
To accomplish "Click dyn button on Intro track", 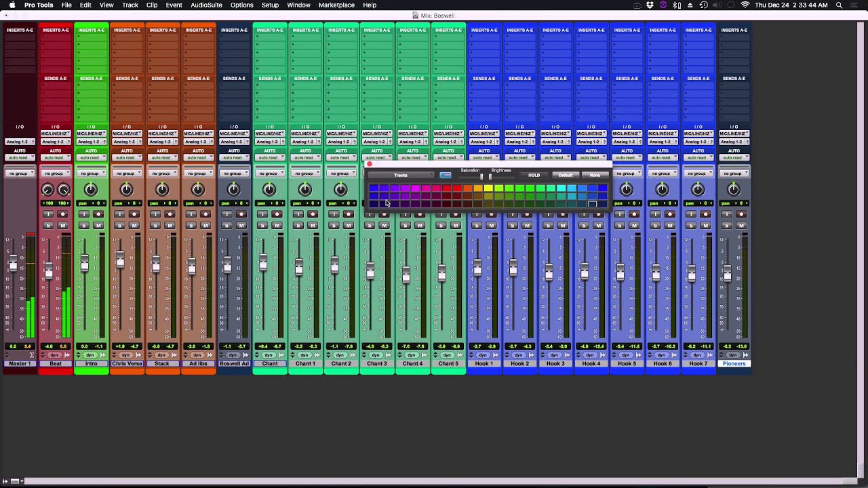I will coord(90,355).
